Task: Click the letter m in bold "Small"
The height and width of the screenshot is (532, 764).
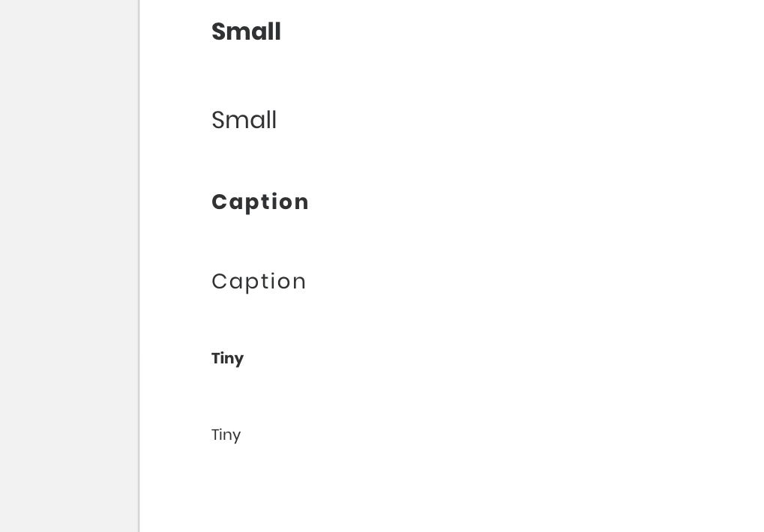Action: [x=239, y=34]
